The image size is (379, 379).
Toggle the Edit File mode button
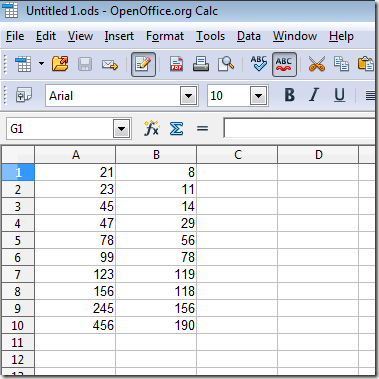(143, 64)
